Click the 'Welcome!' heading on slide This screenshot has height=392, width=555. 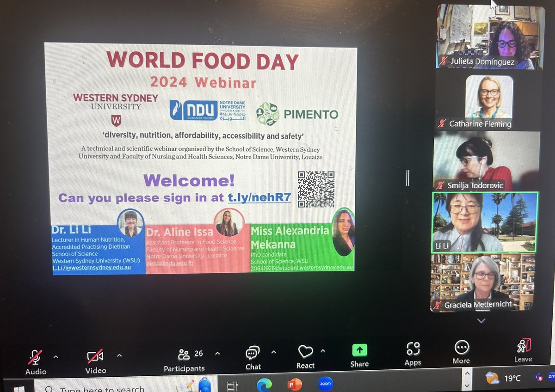point(189,180)
